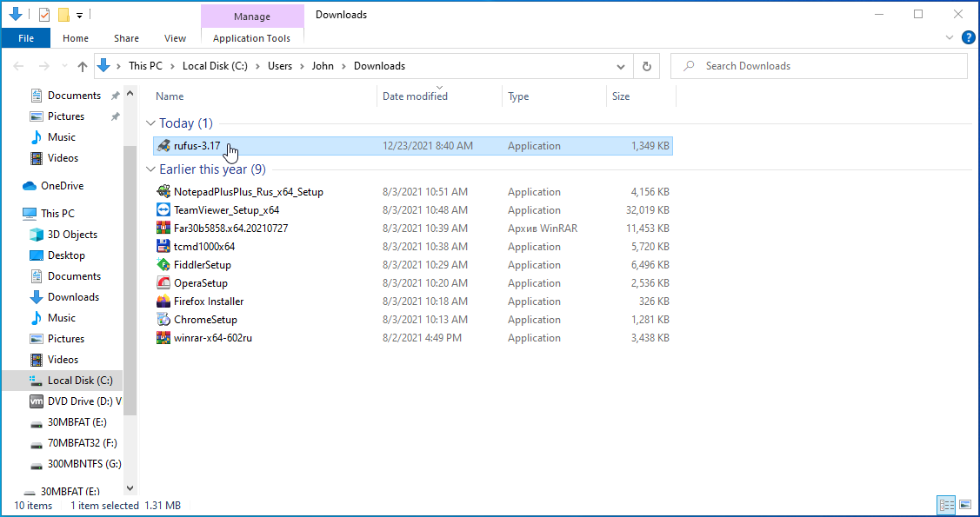Click the Refresh icon beside the address bar

click(x=646, y=65)
